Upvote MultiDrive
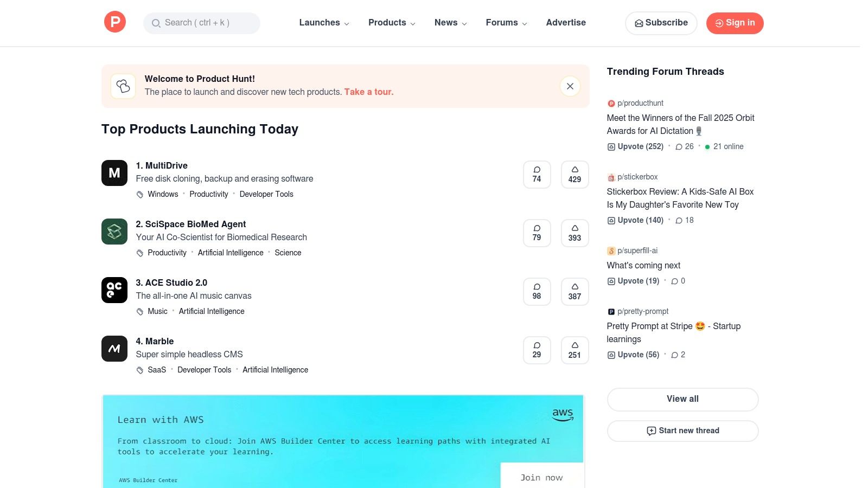 click(x=575, y=174)
